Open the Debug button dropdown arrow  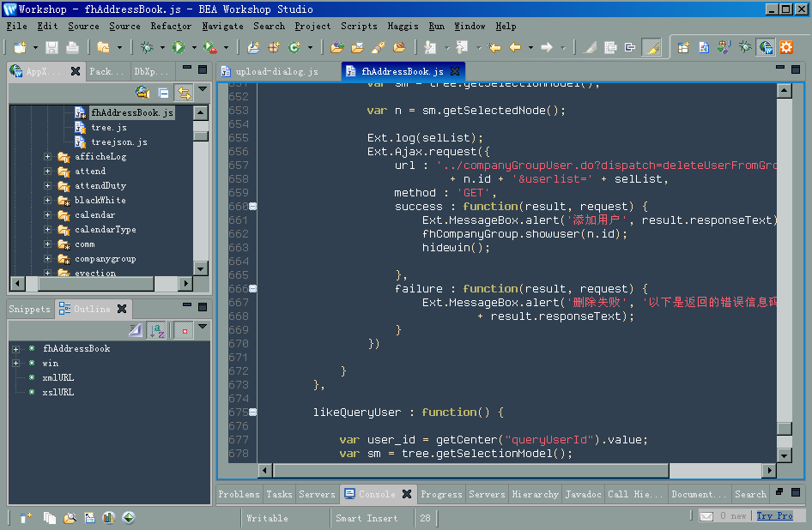tap(162, 48)
